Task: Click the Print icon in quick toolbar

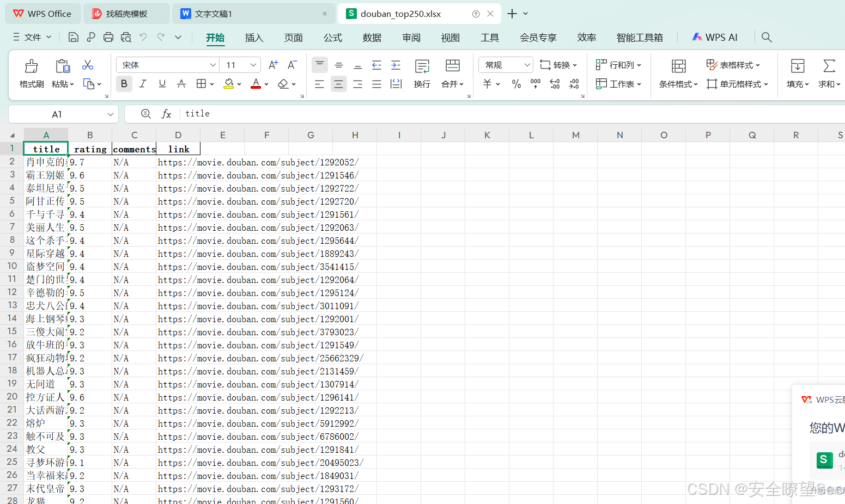Action: click(x=108, y=37)
